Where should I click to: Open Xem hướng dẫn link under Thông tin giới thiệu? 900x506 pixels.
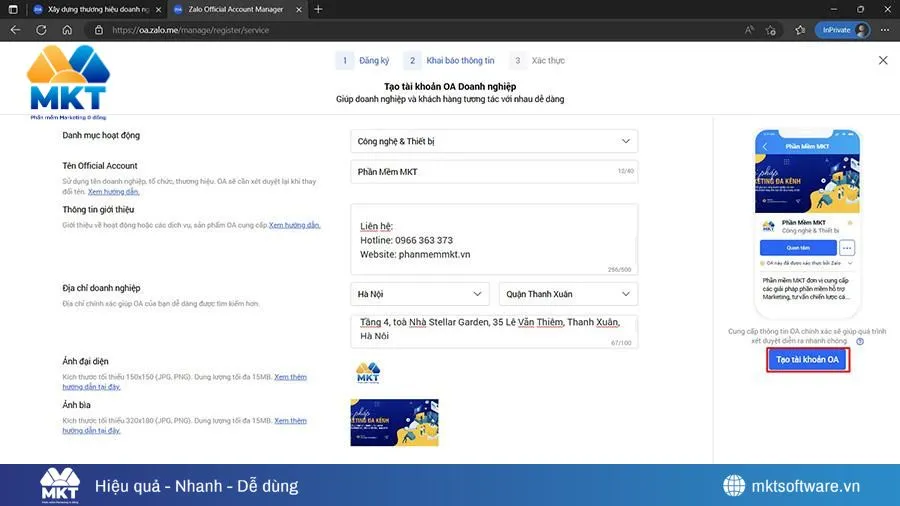(x=294, y=225)
